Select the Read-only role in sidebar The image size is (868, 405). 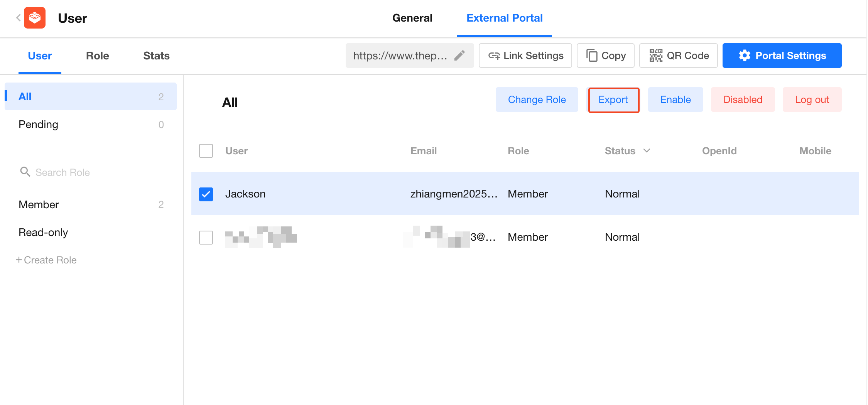pos(43,232)
